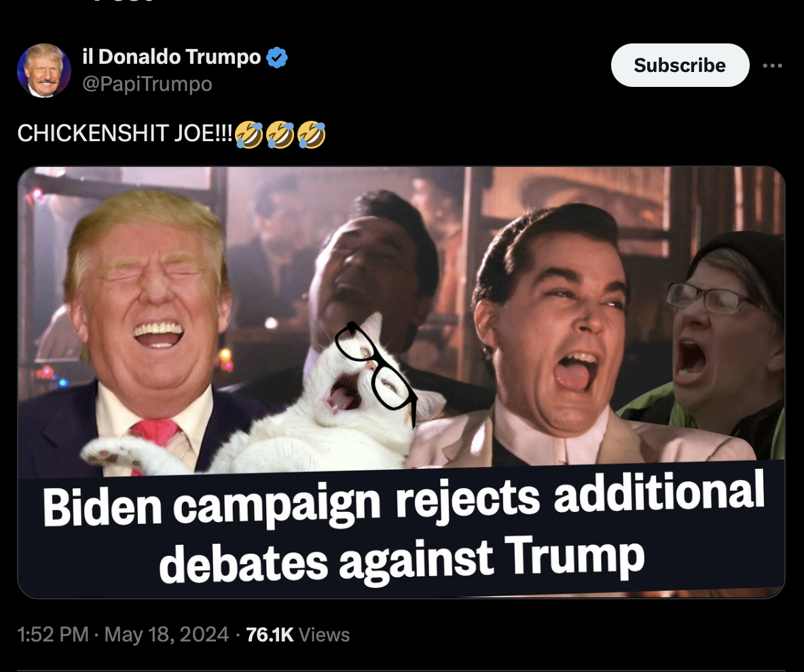The width and height of the screenshot is (804, 672).
Task: Select the CHICKENSHIT JOE!!! post text
Action: [124, 134]
